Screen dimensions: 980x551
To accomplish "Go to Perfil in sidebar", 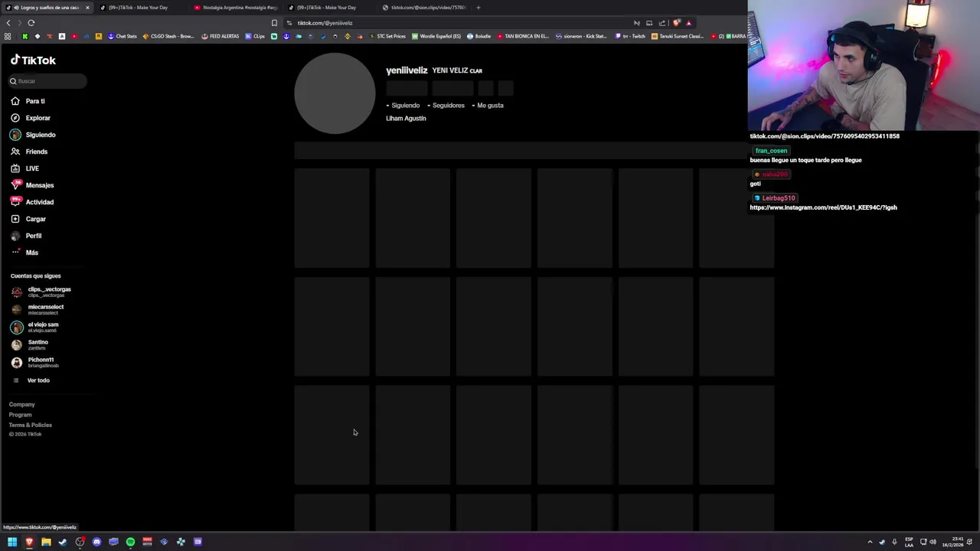I will coord(26,236).
